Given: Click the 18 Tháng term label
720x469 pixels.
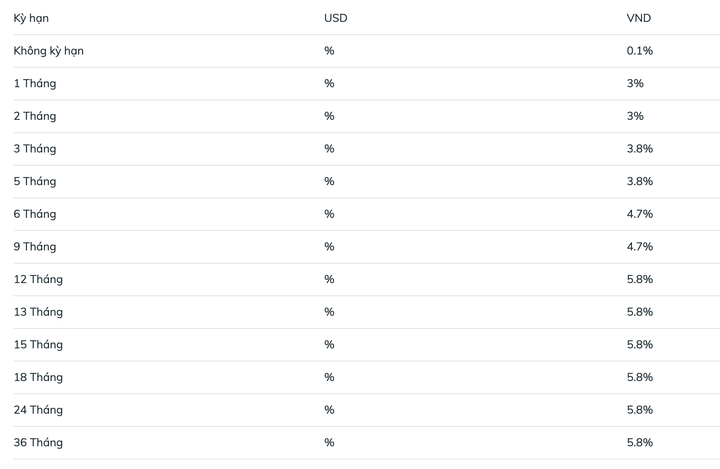Looking at the screenshot, I should pyautogui.click(x=38, y=377).
